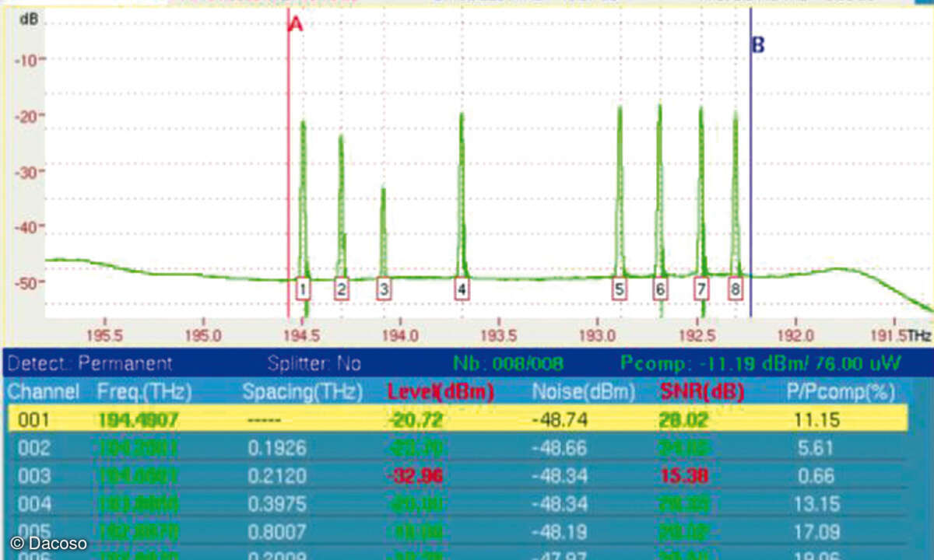Click P/Pcomp value 17.09
This screenshot has height=560, width=934.
point(817,533)
